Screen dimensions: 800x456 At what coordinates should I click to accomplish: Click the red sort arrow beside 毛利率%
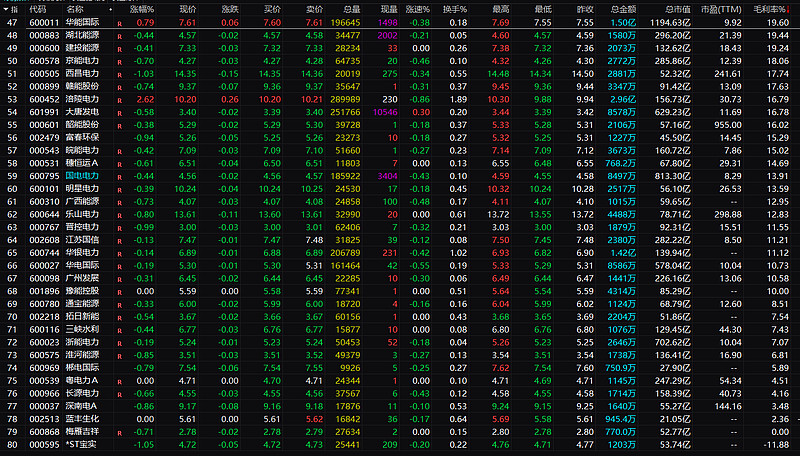tap(788, 9)
